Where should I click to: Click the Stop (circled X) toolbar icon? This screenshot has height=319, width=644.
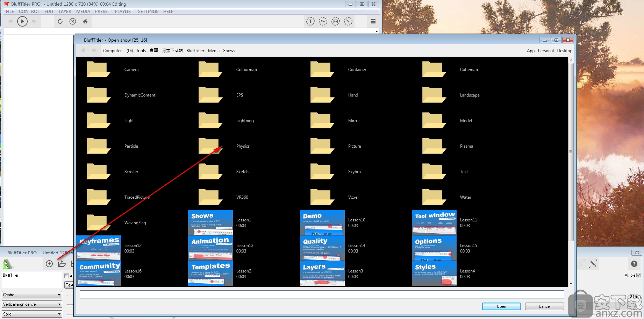point(73,21)
